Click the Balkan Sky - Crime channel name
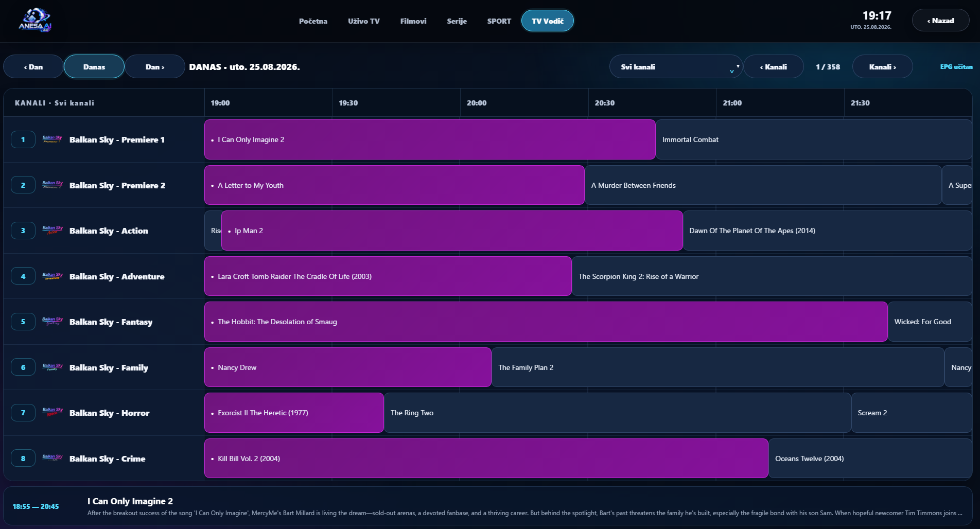The height and width of the screenshot is (529, 980). pyautogui.click(x=108, y=459)
